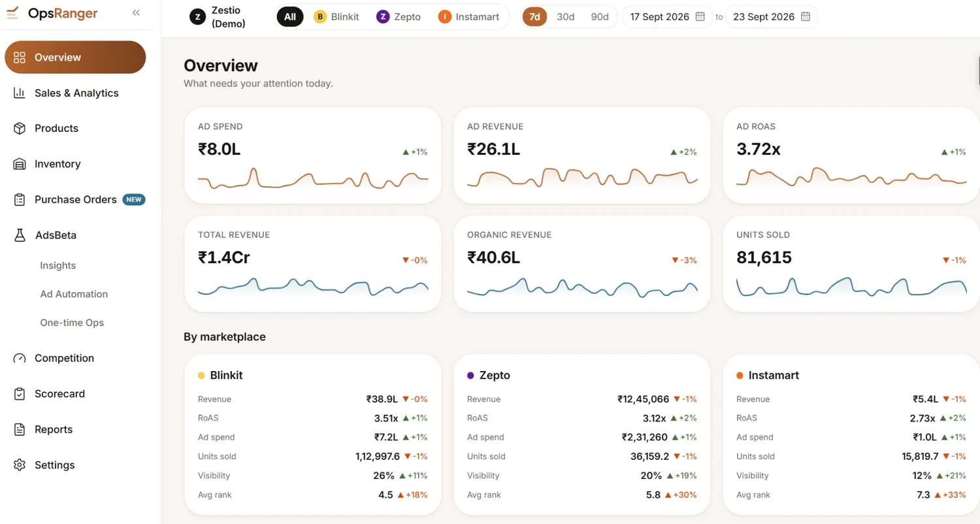980x524 pixels.
Task: Click the Inventory warehouse icon
Action: click(x=20, y=164)
